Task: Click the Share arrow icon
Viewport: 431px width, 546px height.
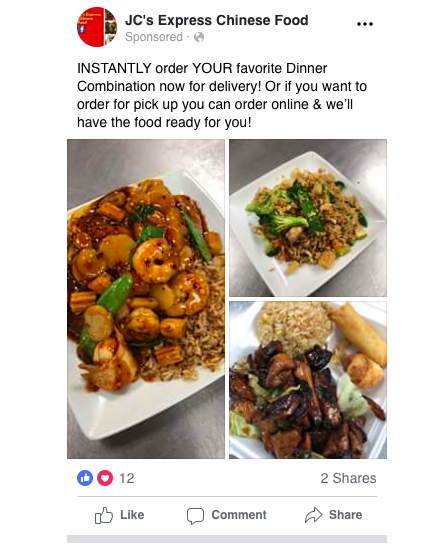Action: click(x=314, y=515)
